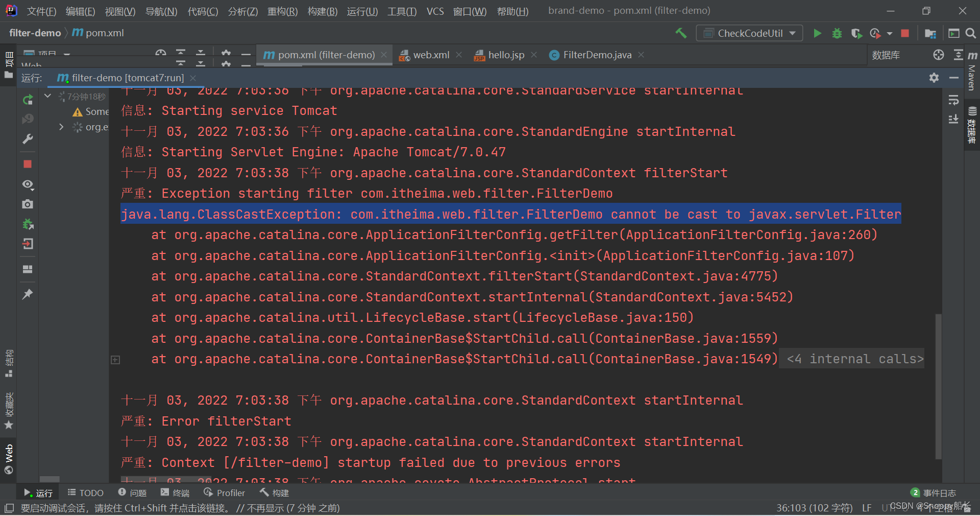
Task: Open the 编辑(E) menu
Action: click(x=80, y=11)
